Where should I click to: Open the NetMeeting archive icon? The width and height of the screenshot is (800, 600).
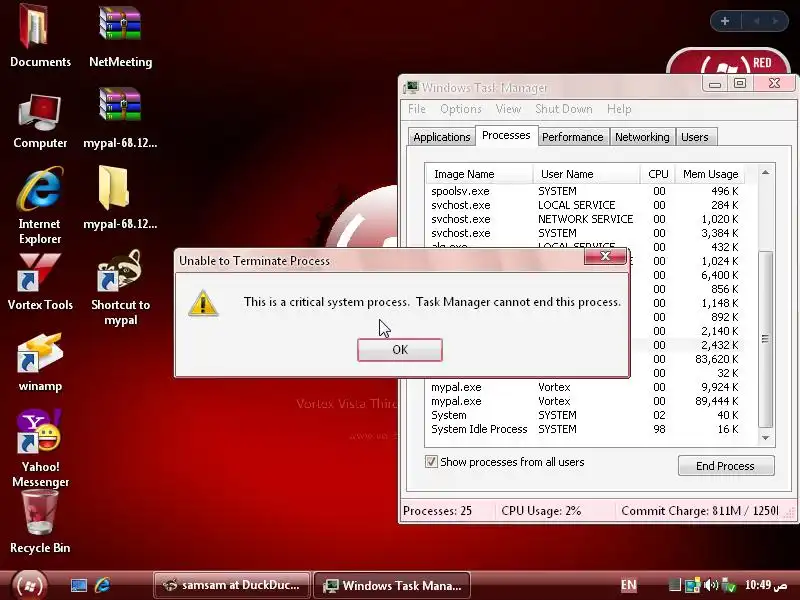(x=120, y=36)
